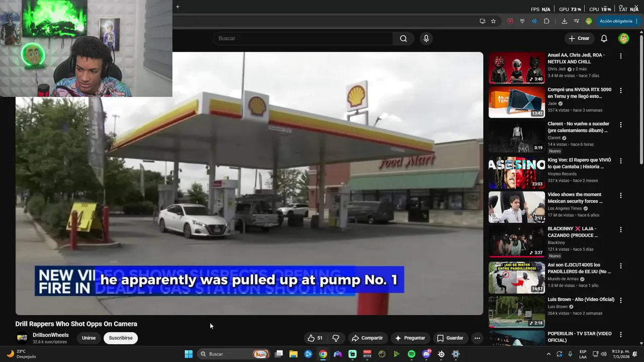Click the blue sound-wave extension icon
644x362 pixels.
pos(534,21)
